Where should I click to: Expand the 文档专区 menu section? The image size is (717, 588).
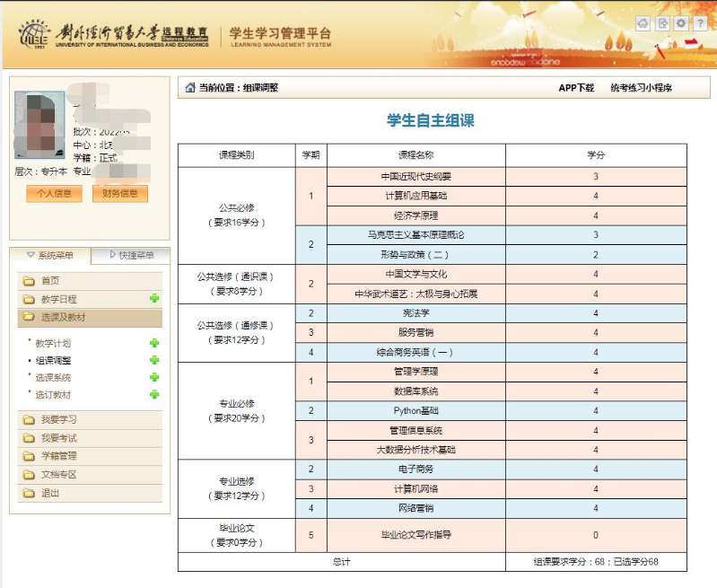click(x=90, y=475)
